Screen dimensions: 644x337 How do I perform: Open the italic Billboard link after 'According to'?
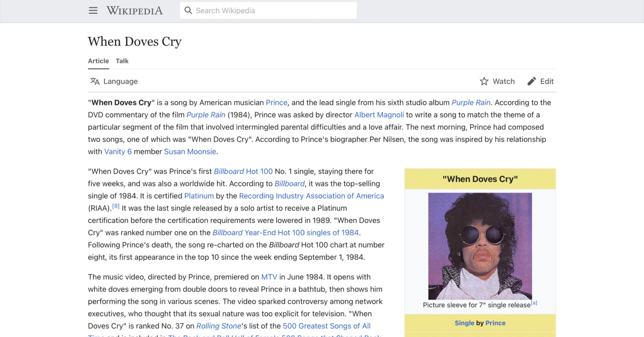point(289,184)
